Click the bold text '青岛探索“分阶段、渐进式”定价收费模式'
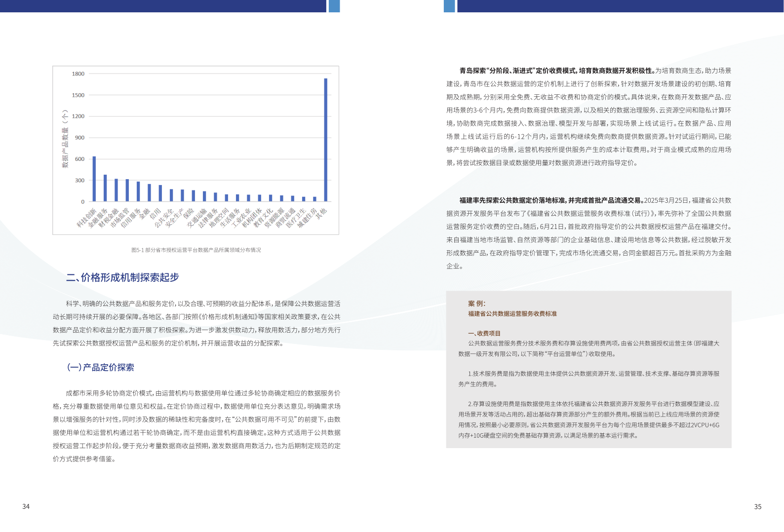 coord(517,71)
